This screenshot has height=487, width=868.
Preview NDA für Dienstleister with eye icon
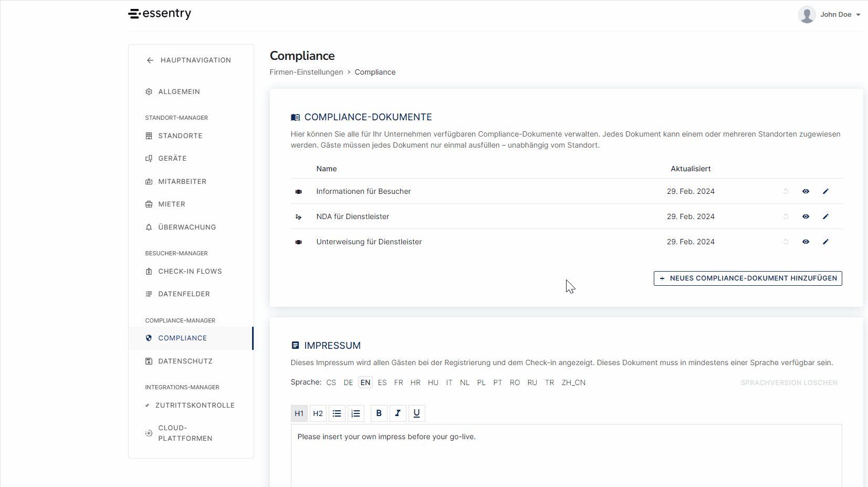click(x=806, y=217)
